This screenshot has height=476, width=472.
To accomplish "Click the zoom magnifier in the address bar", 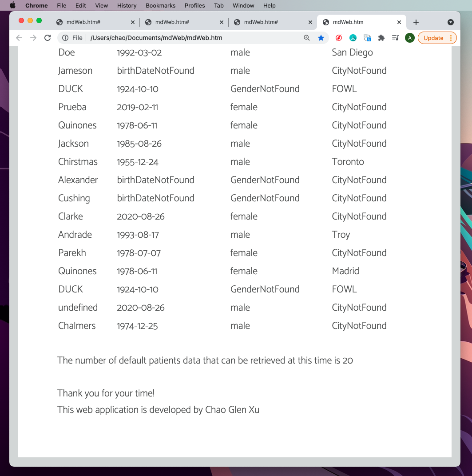I will click(x=306, y=38).
